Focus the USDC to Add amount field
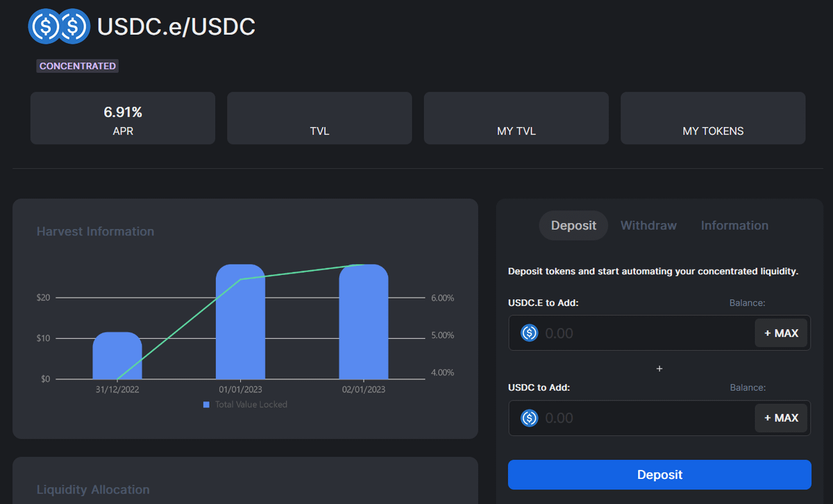Image resolution: width=833 pixels, height=504 pixels. (646, 418)
